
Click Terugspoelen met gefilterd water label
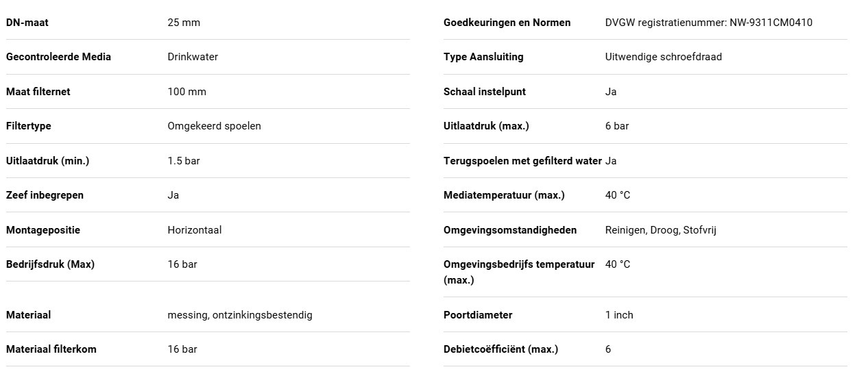pyautogui.click(x=522, y=161)
